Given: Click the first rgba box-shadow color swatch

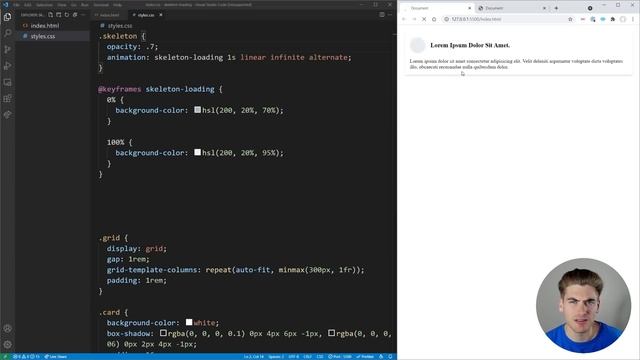Looking at the screenshot, I should (163, 333).
